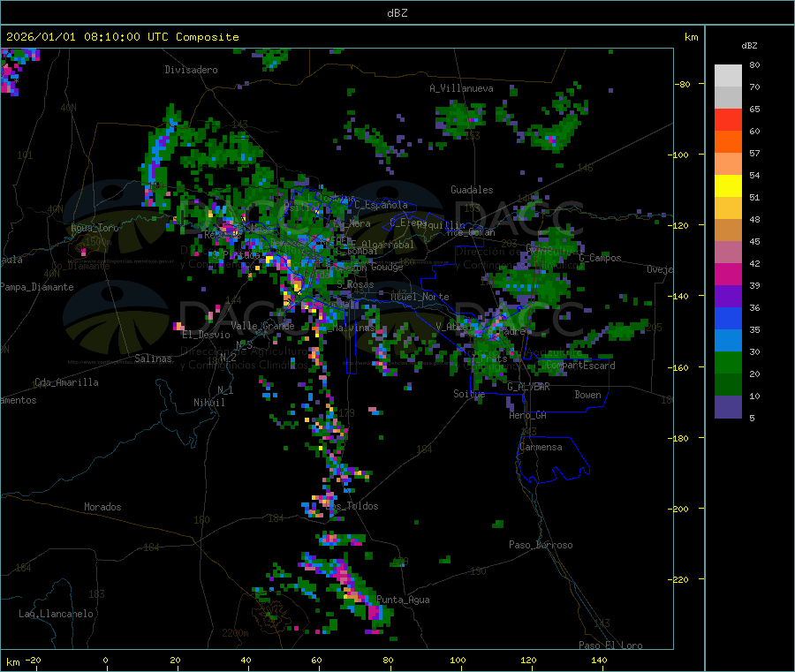Click the Morados place label

(102, 507)
